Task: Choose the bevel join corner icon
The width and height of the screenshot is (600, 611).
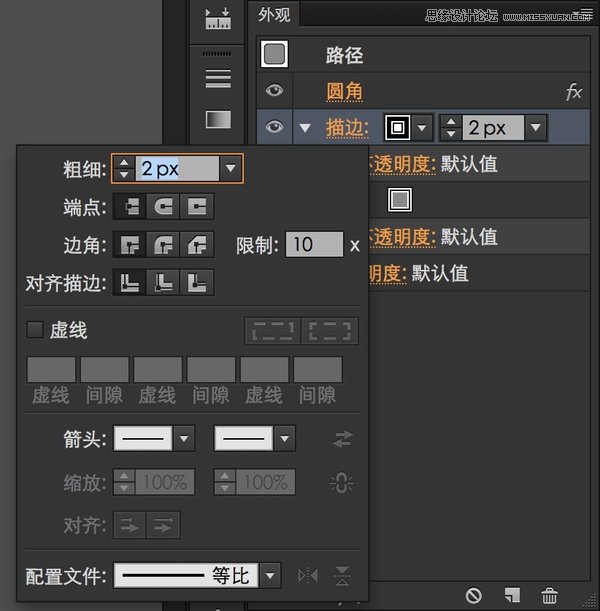Action: coord(197,245)
